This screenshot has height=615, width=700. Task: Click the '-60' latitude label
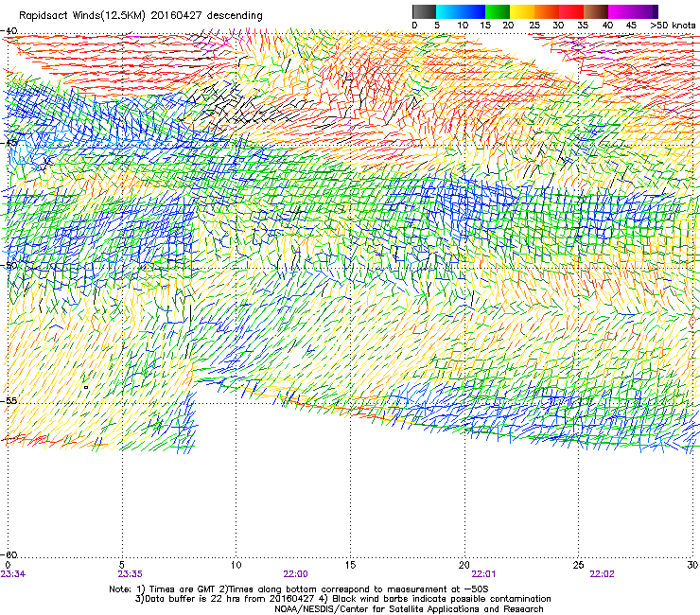9,554
